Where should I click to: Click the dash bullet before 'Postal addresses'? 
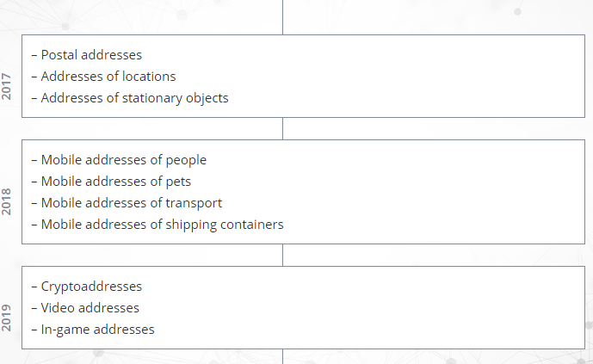tap(34, 55)
